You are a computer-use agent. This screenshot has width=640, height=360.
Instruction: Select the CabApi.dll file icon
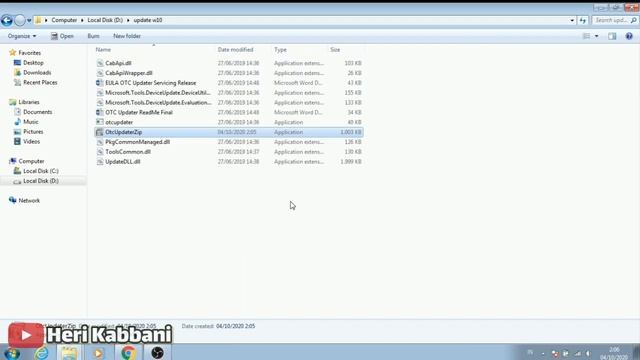click(x=100, y=63)
